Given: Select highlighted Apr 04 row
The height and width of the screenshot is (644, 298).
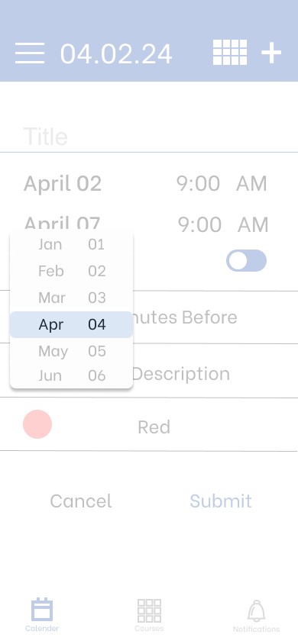Looking at the screenshot, I should point(72,324).
